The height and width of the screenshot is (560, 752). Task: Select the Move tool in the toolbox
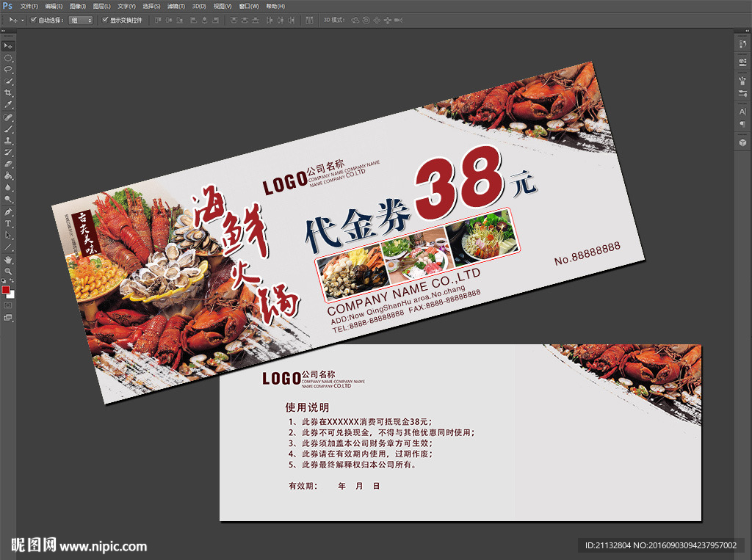pos(8,46)
